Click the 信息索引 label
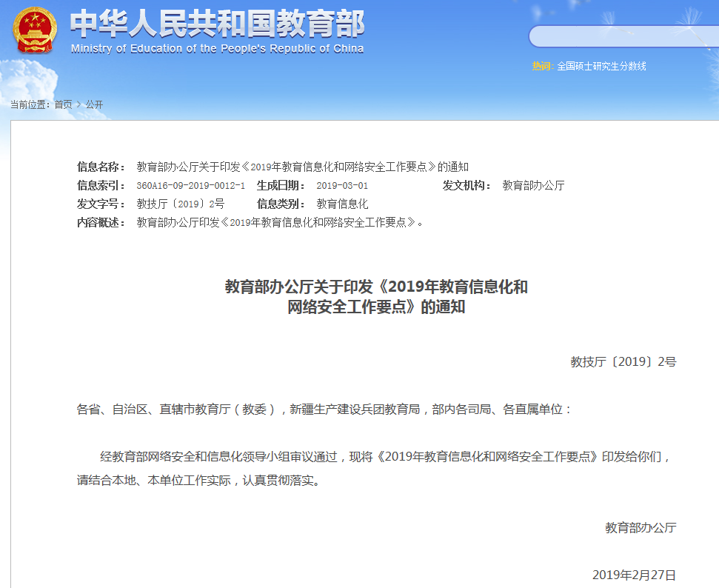 pyautogui.click(x=101, y=185)
